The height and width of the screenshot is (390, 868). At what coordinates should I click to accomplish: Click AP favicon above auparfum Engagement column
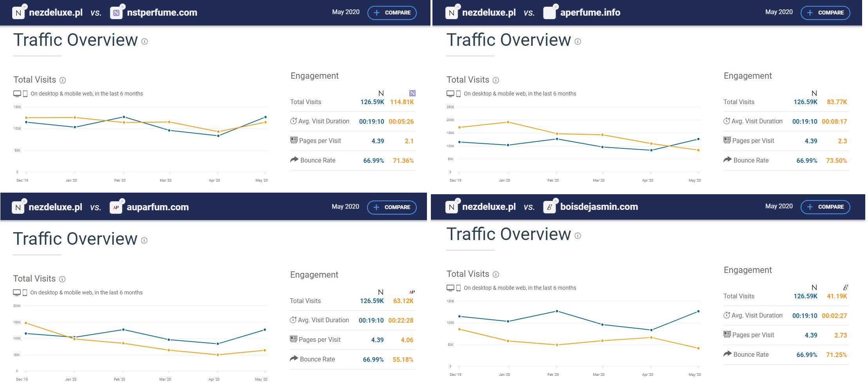(412, 292)
